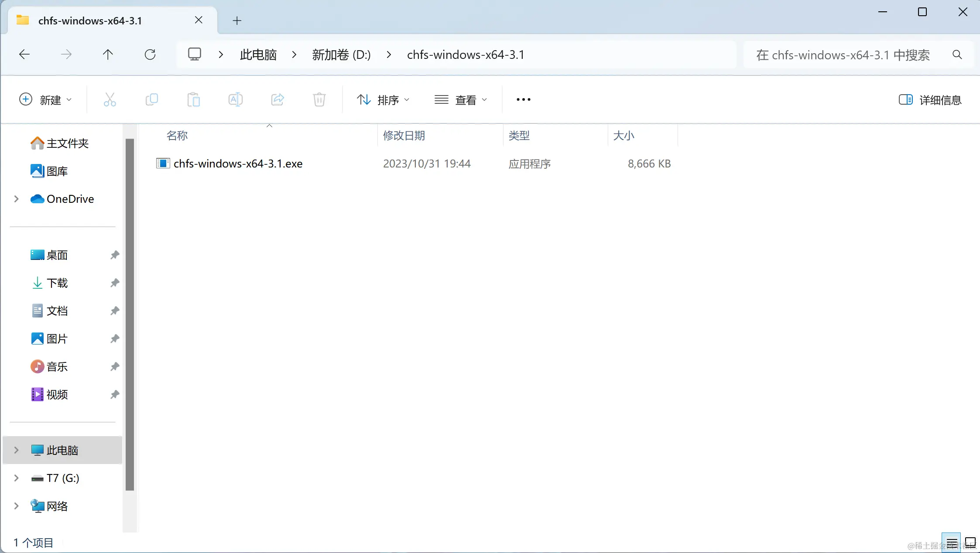
Task: Click the Delete trash icon
Action: pos(319,100)
